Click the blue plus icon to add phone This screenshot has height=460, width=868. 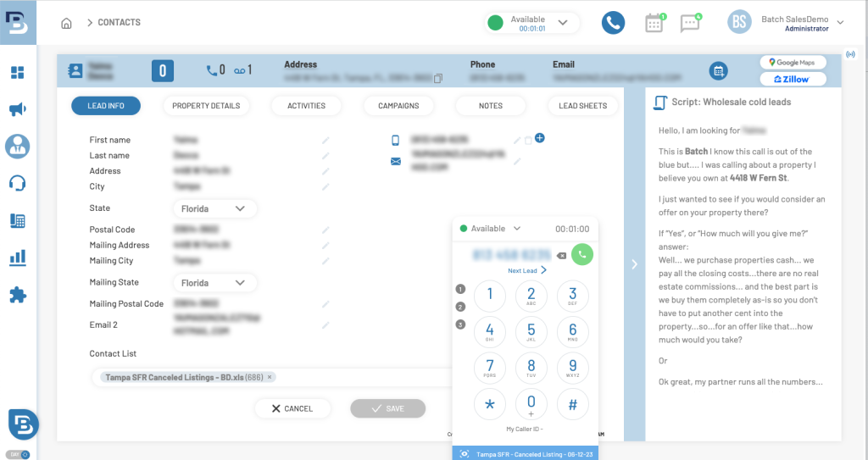click(539, 138)
